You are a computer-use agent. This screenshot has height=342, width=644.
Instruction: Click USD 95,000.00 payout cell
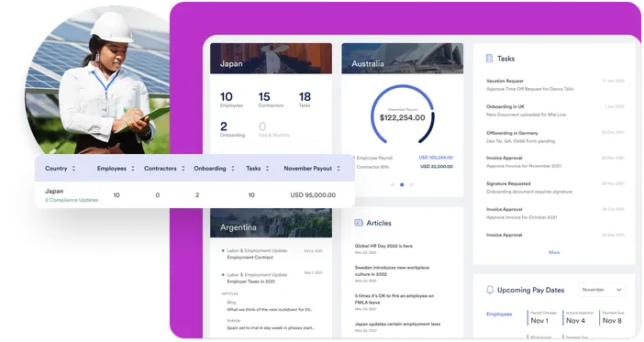[313, 195]
